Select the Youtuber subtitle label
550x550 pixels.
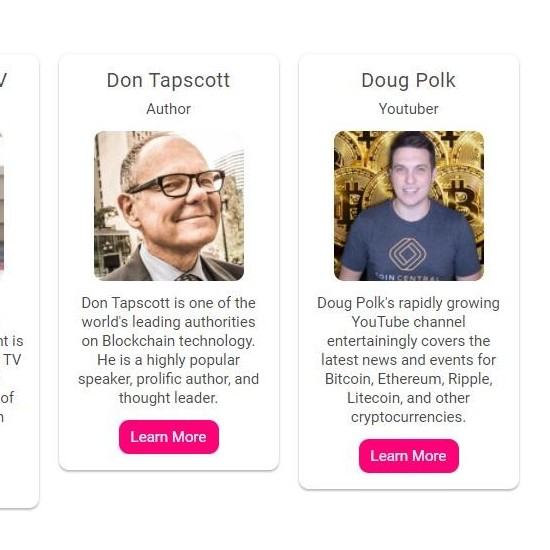pos(409,109)
